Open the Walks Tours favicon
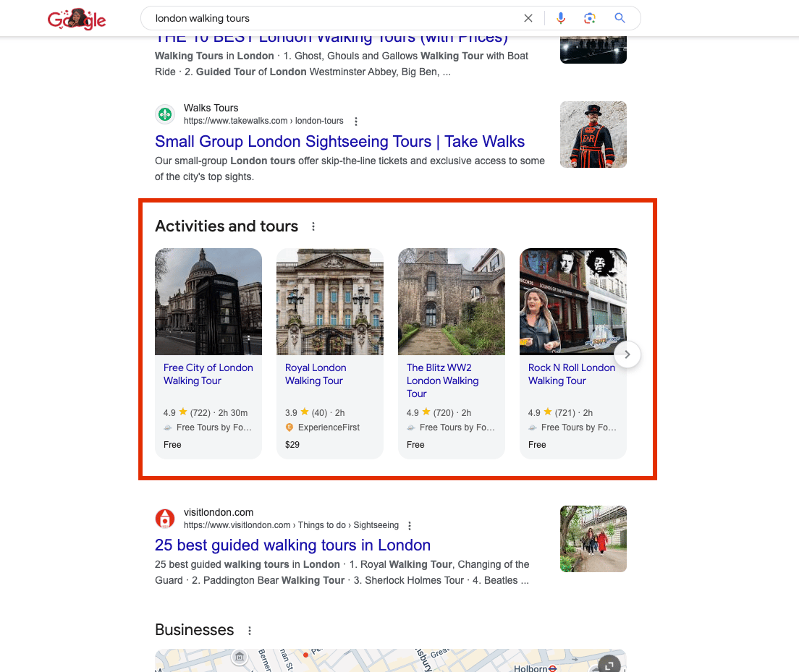The width and height of the screenshot is (799, 672). pyautogui.click(x=165, y=114)
